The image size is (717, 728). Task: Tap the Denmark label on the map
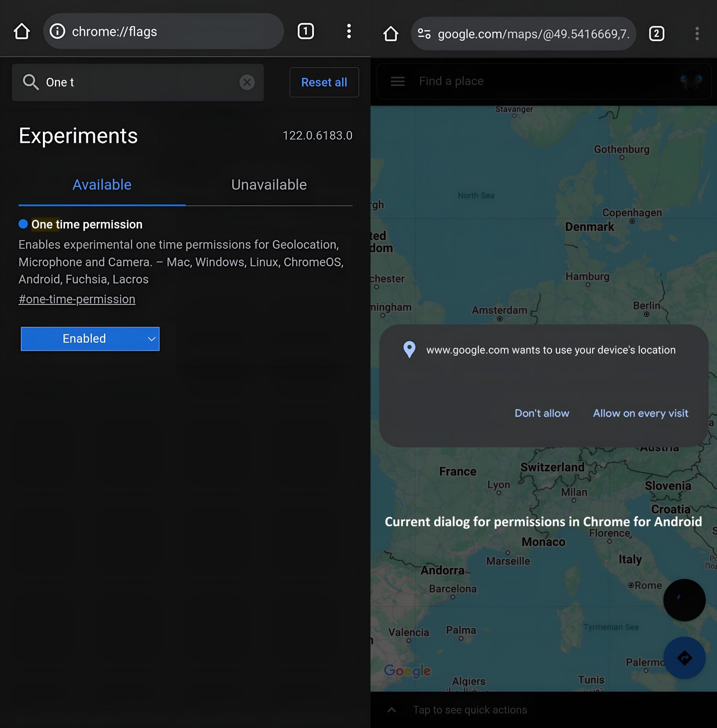point(589,227)
